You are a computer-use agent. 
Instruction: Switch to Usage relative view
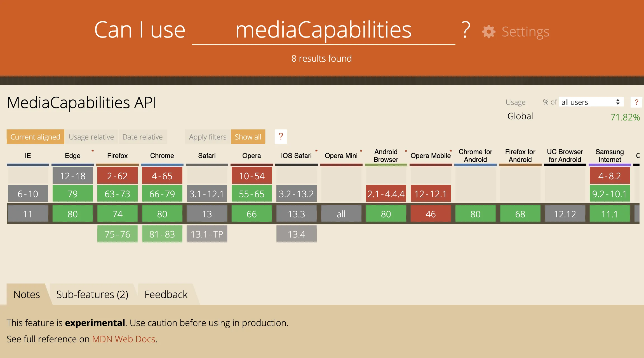pos(91,137)
